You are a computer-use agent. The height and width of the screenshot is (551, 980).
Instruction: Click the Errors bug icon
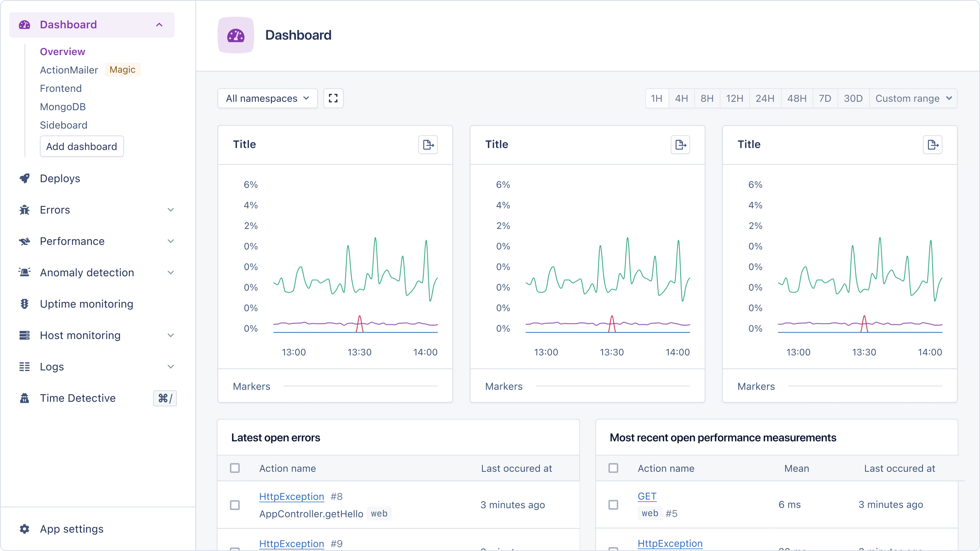(24, 210)
